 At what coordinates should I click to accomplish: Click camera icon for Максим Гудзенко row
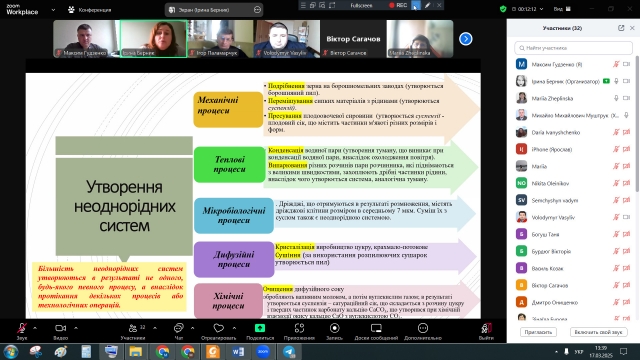[x=627, y=64]
